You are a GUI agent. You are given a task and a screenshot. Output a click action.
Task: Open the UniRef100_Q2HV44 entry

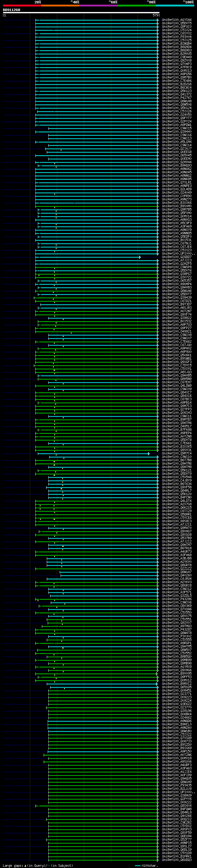pos(176,162)
